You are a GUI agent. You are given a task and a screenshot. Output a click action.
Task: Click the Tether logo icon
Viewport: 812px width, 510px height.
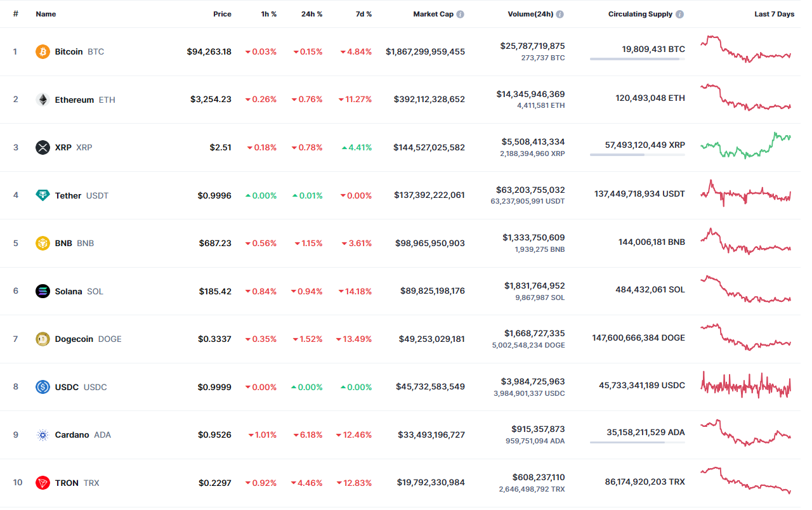(x=43, y=195)
